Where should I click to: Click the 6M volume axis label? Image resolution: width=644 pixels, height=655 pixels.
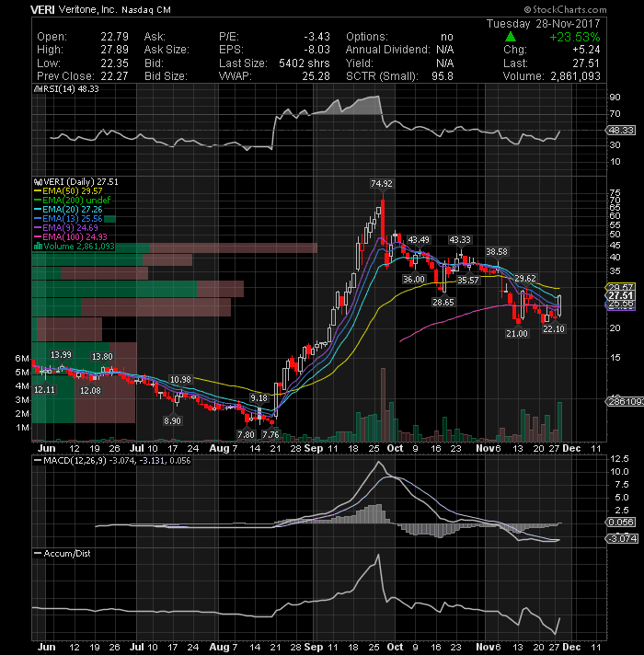click(22, 359)
